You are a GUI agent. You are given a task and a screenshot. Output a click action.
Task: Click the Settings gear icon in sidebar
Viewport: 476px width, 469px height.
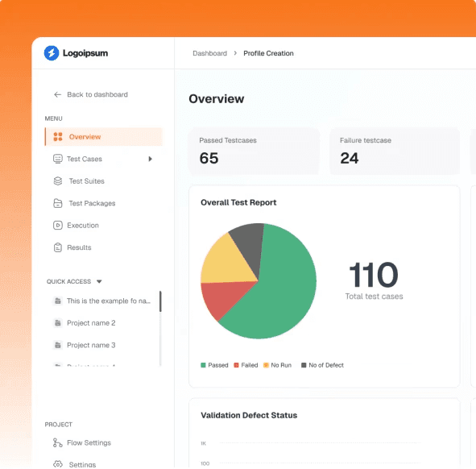(58, 464)
